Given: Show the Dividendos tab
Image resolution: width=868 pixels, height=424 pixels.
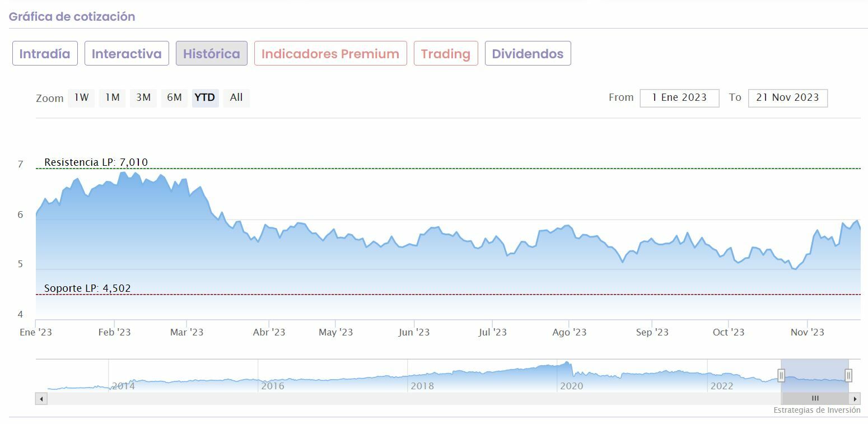Looking at the screenshot, I should 528,54.
